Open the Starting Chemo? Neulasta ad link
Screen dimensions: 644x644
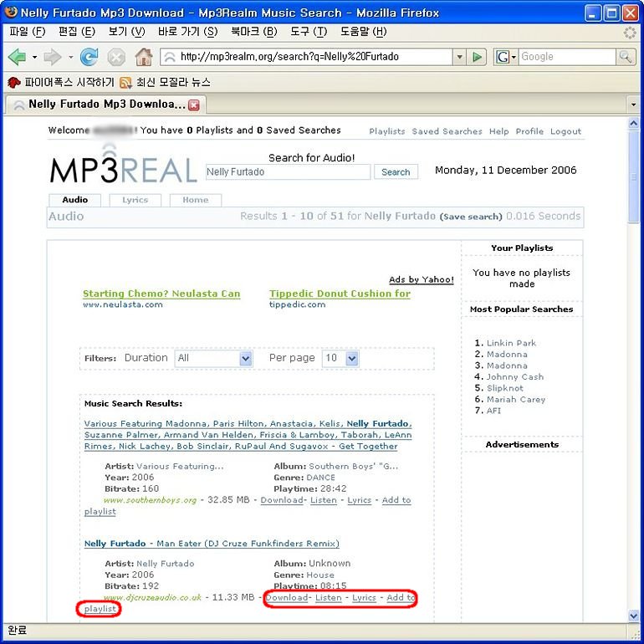[161, 294]
